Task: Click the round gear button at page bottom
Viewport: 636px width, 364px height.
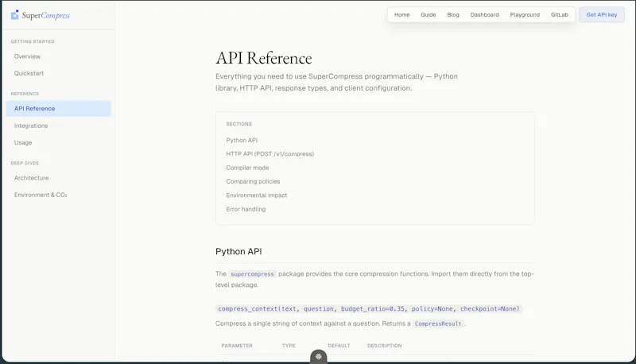Action: click(319, 357)
